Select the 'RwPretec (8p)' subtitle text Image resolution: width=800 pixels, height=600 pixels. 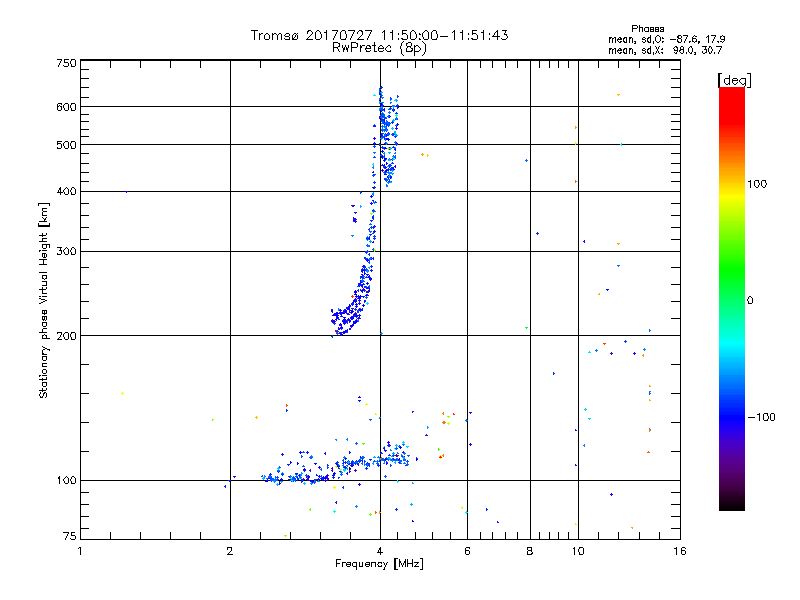[x=379, y=48]
